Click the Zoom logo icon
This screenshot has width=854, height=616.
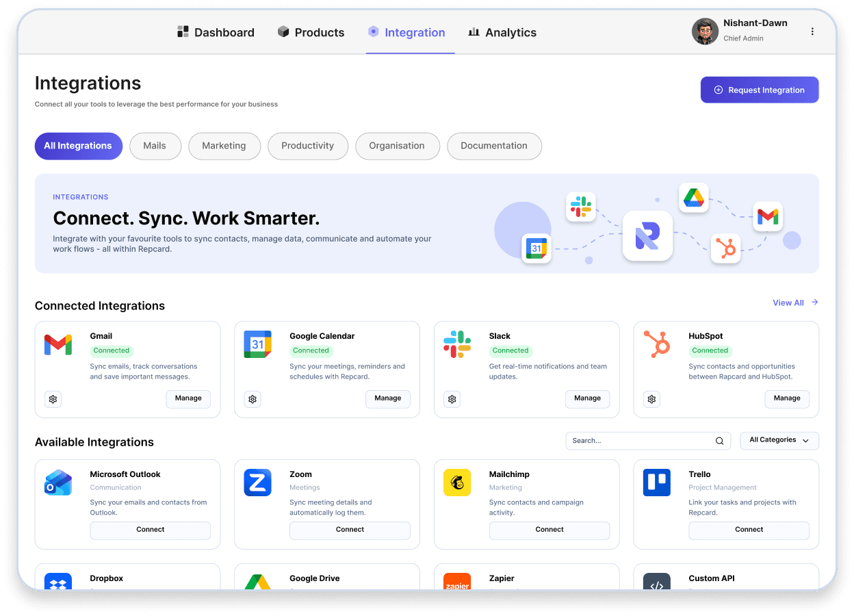coord(257,483)
